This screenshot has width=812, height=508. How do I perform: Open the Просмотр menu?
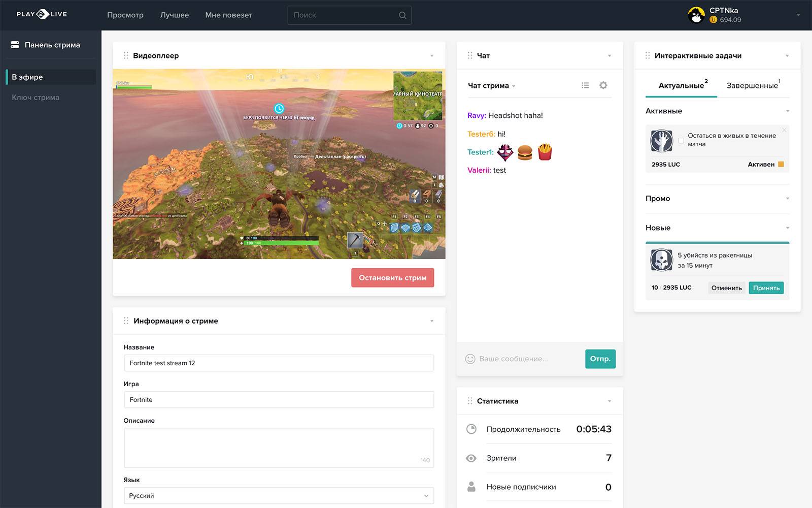pos(125,15)
